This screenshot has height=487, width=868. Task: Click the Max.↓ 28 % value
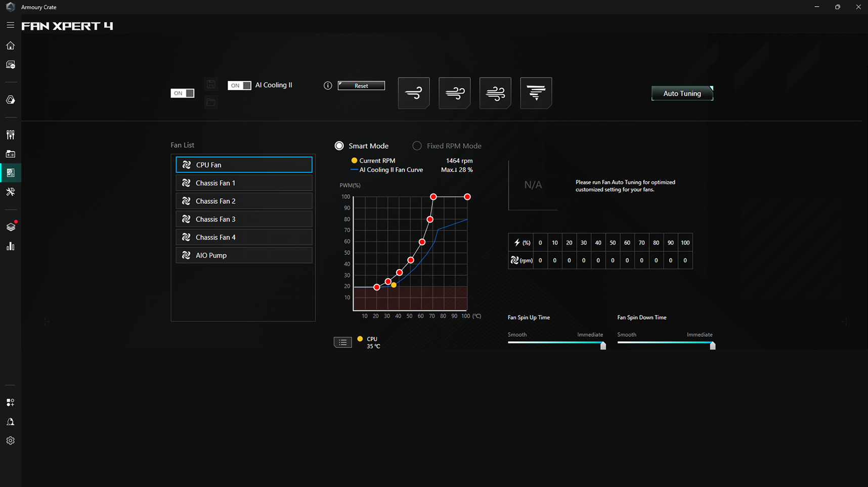(457, 170)
